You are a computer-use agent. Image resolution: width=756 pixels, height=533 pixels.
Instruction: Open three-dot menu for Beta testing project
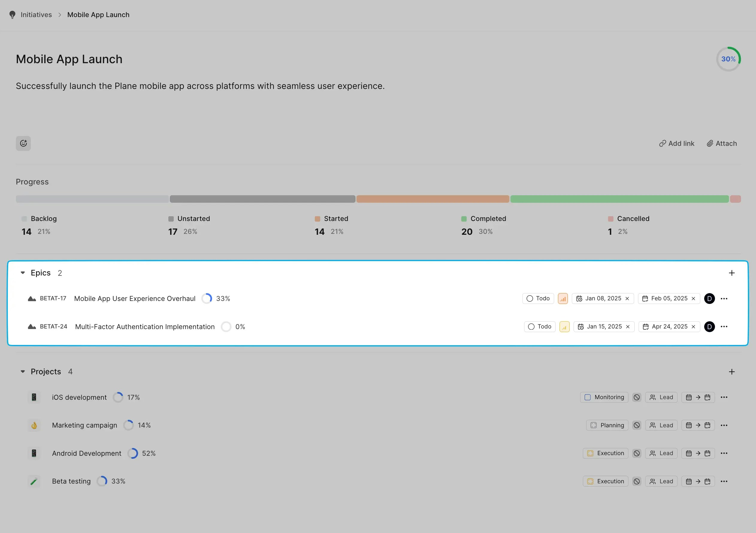pos(724,481)
